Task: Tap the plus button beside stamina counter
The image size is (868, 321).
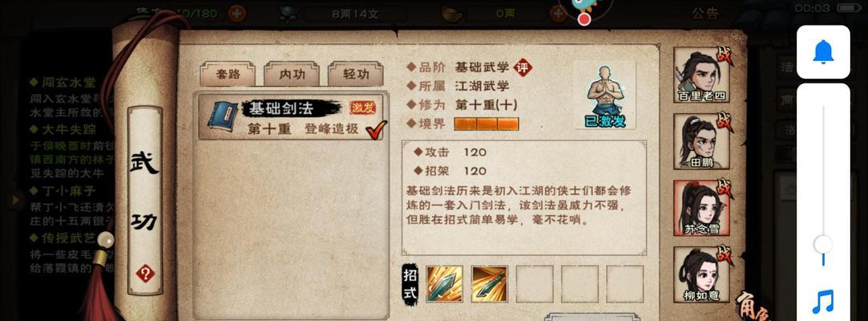Action: [x=237, y=14]
